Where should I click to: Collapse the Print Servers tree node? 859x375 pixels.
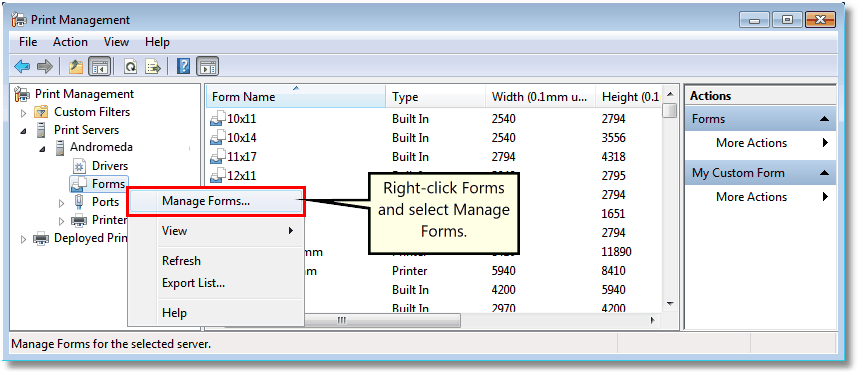click(23, 131)
